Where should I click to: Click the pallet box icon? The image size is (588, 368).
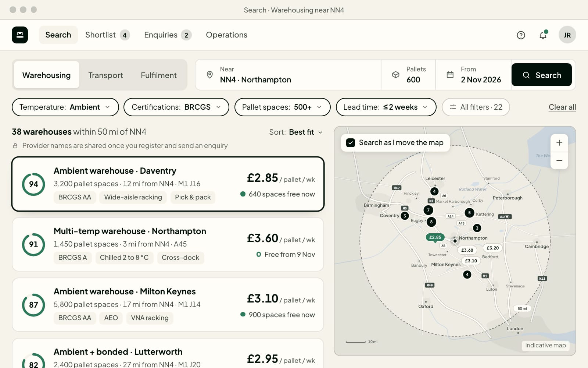tap(395, 75)
